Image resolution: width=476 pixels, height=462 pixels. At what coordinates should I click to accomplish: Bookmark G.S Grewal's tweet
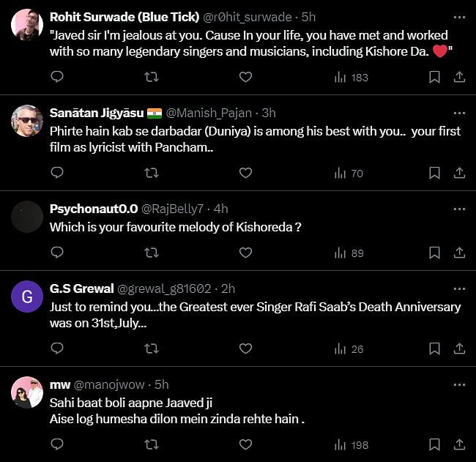click(434, 349)
